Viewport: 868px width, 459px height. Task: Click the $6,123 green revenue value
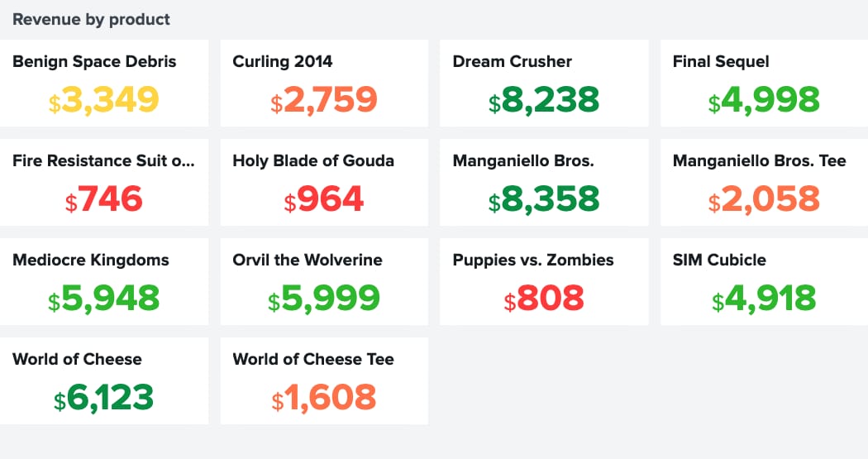[x=103, y=398]
